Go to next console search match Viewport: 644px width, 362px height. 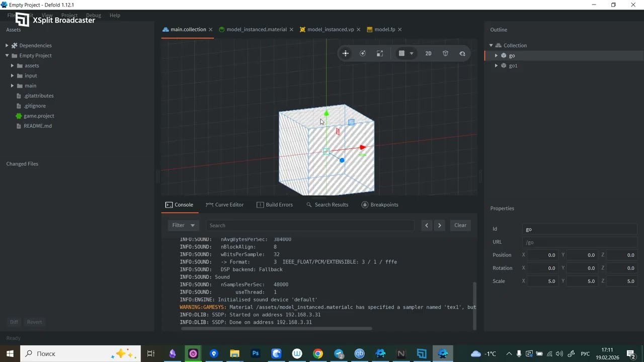click(x=440, y=225)
